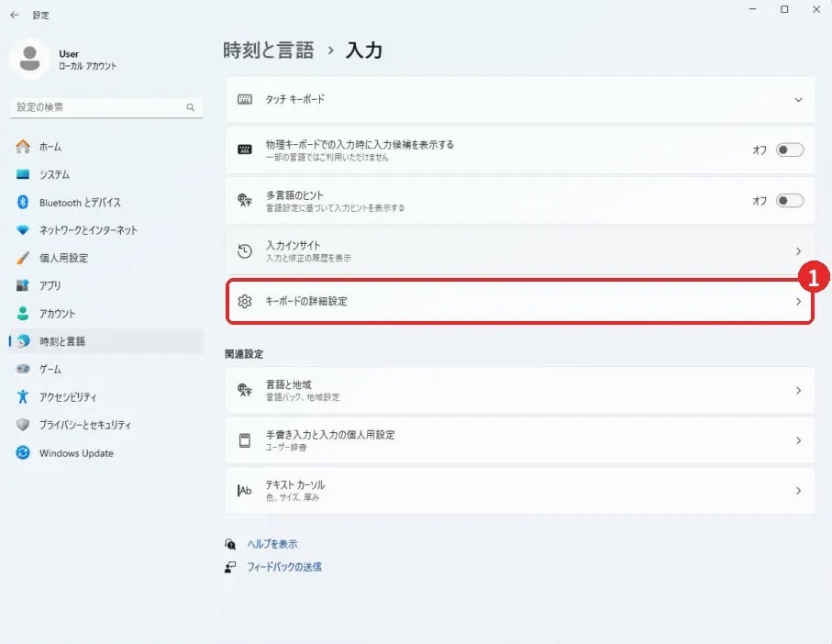The width and height of the screenshot is (832, 644).
Task: Click the フィードバックの送信 person icon
Action: (x=230, y=567)
